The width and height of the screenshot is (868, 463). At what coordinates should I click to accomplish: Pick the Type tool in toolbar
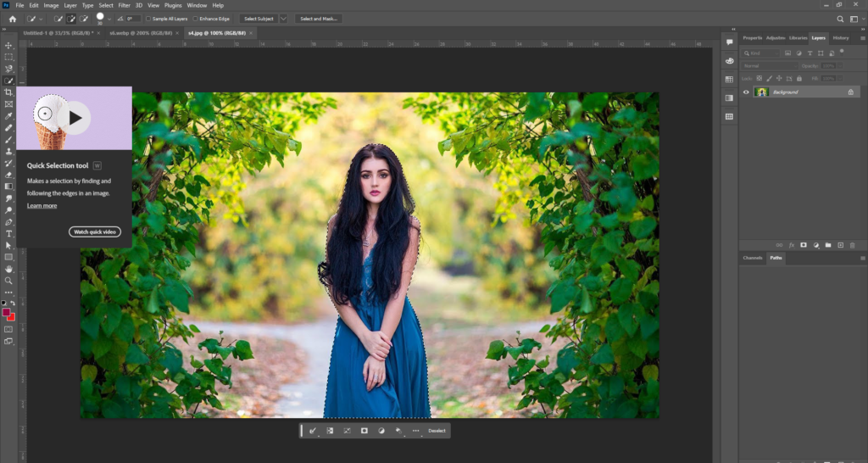pyautogui.click(x=8, y=233)
